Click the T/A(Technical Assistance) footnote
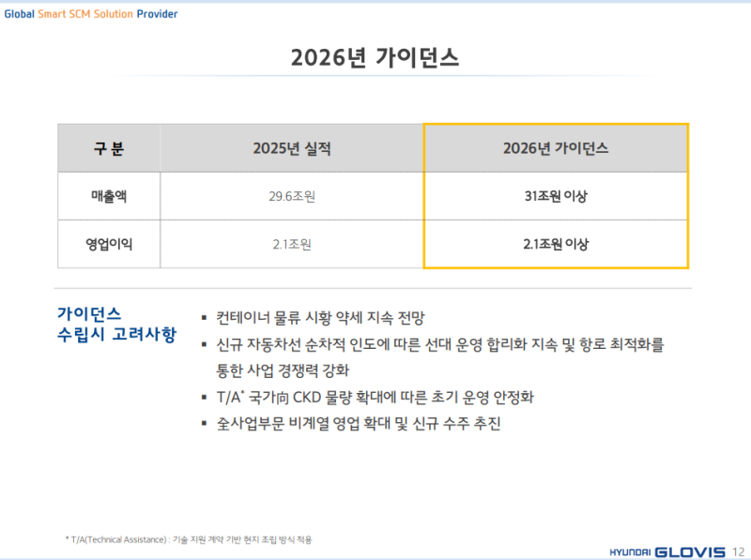 click(188, 539)
